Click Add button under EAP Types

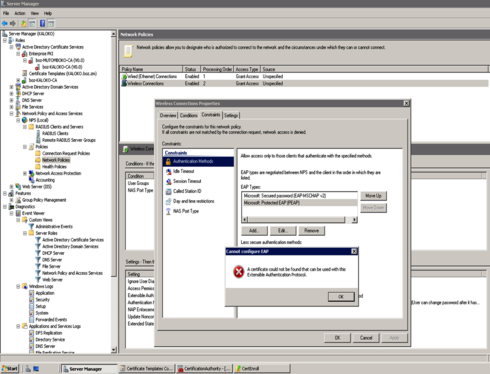pos(254,231)
